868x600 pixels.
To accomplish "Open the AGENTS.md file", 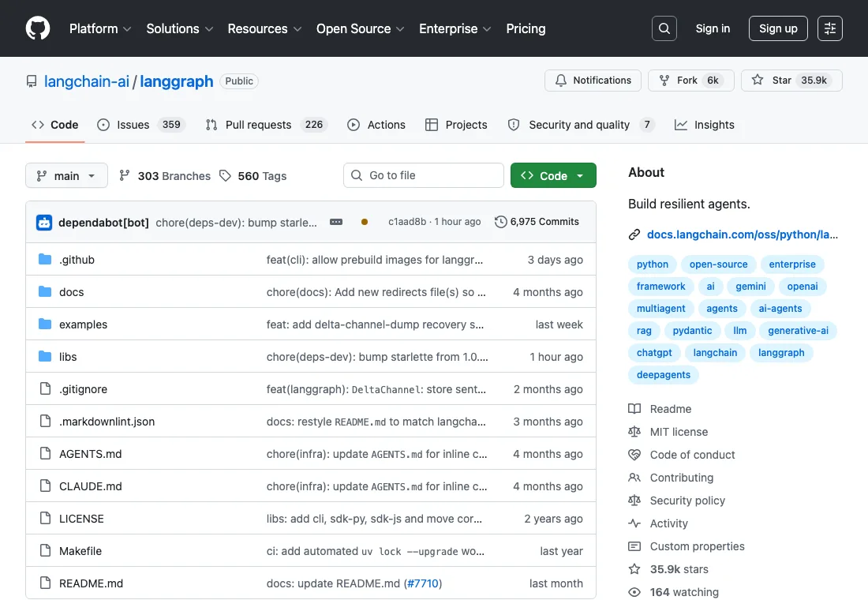I will pyautogui.click(x=90, y=454).
